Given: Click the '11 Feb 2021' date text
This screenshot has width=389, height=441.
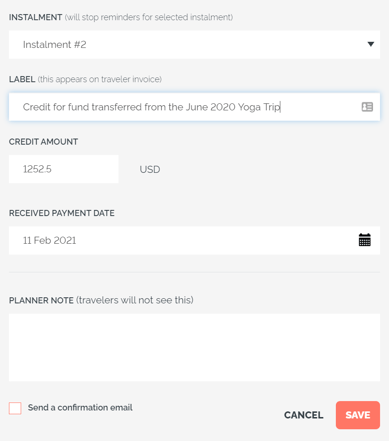Looking at the screenshot, I should pyautogui.click(x=49, y=240).
